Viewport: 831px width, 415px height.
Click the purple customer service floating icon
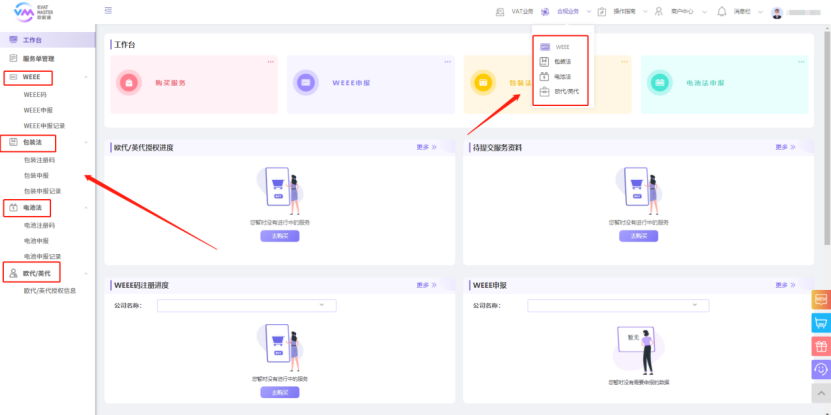pyautogui.click(x=821, y=369)
